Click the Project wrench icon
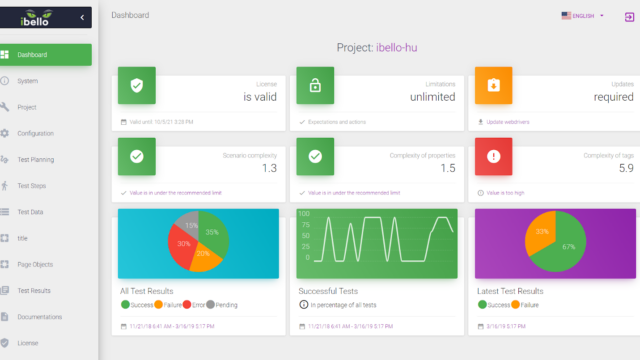Screen dimensions: 640x360 tap(4, 107)
